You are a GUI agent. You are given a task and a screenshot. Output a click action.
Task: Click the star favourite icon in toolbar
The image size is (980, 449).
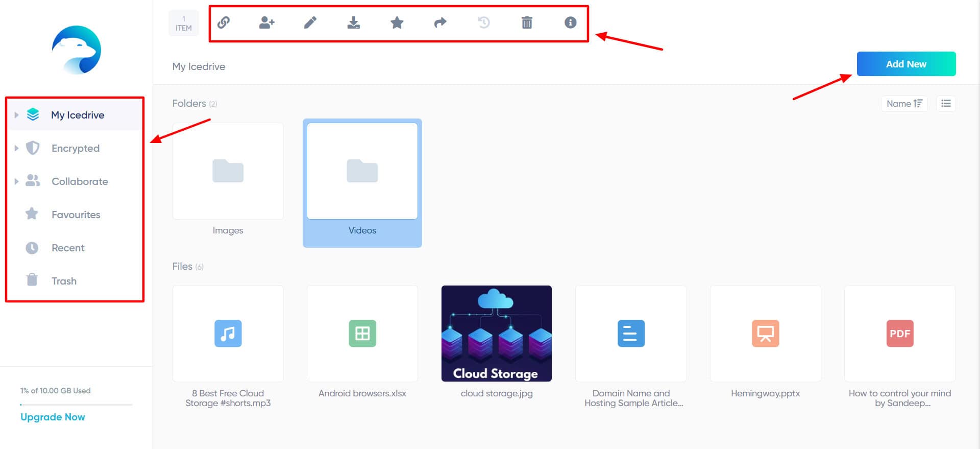point(397,22)
